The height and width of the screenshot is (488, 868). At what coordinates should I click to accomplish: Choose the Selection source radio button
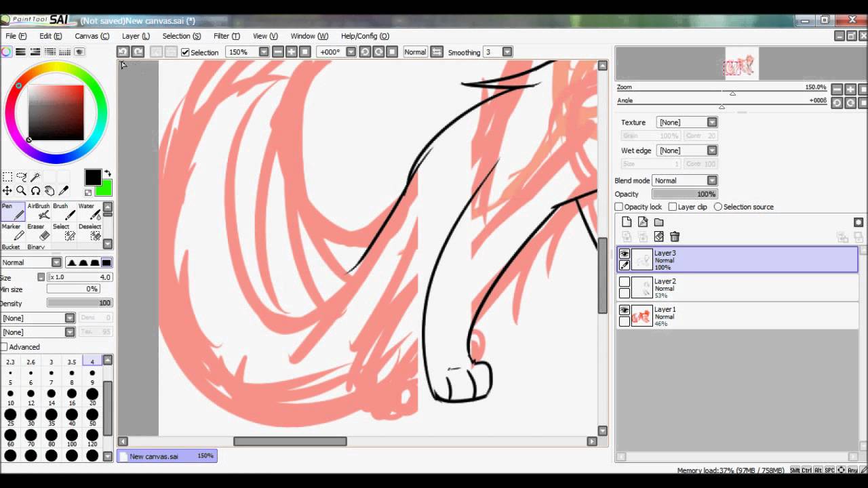coord(718,207)
